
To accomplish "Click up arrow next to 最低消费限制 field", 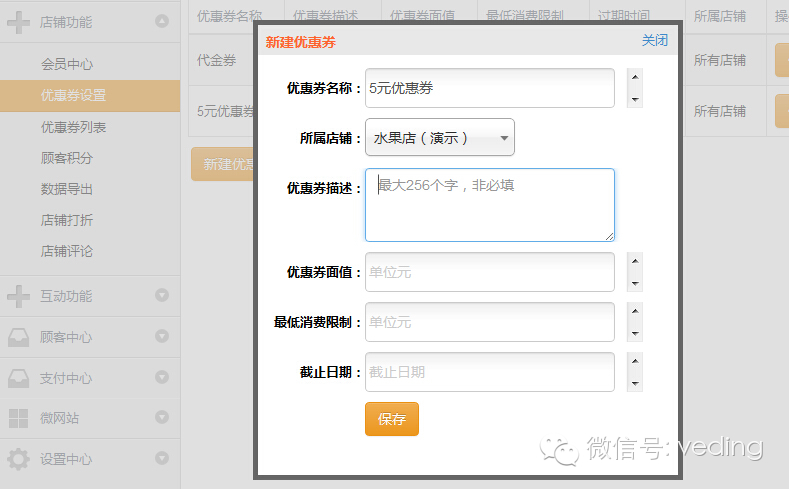I will click(x=635, y=311).
